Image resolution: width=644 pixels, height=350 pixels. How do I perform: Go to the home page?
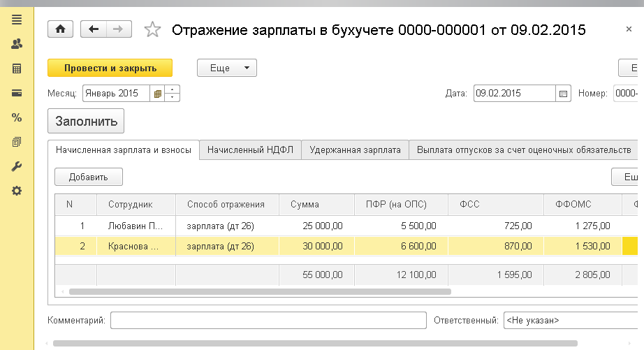[60, 29]
